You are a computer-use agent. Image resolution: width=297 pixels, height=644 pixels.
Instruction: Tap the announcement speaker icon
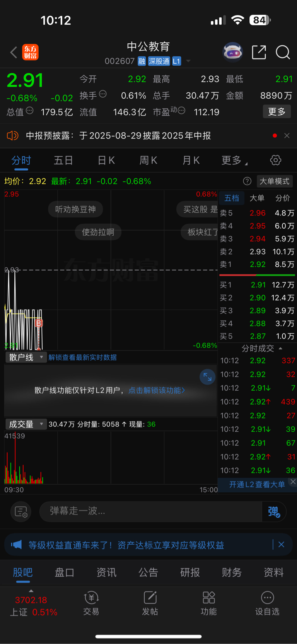click(12, 135)
